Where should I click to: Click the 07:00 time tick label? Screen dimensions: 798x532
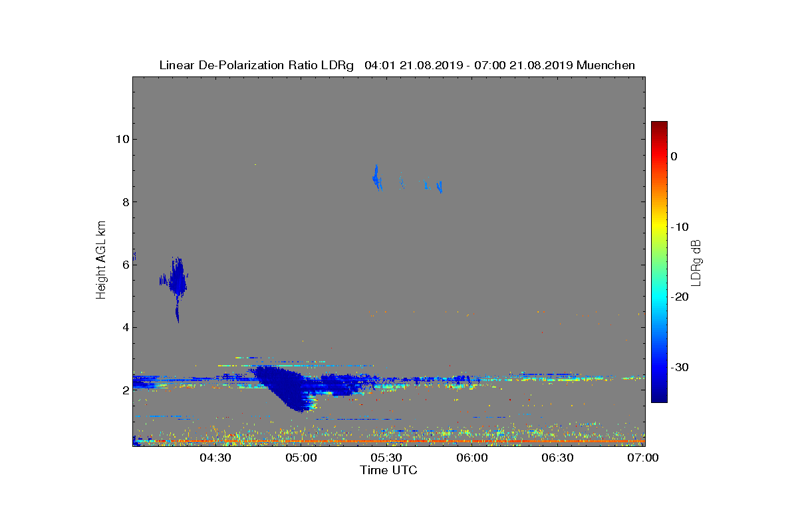(643, 458)
